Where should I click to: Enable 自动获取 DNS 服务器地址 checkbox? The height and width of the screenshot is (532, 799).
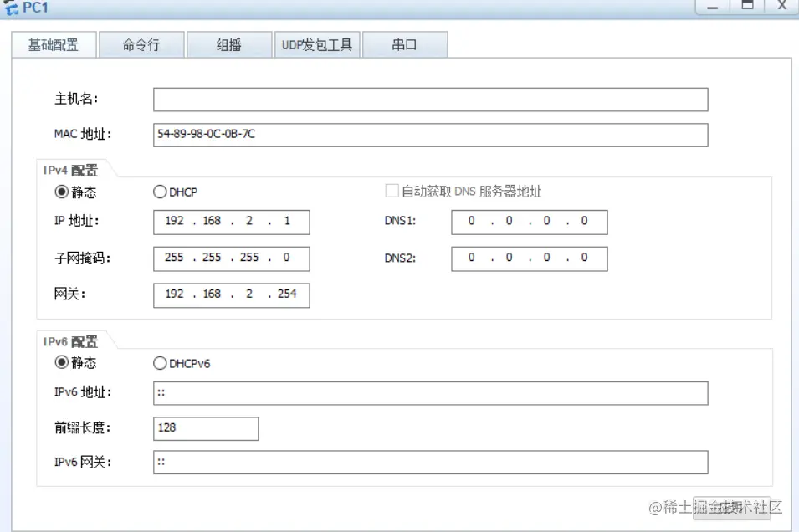point(392,191)
